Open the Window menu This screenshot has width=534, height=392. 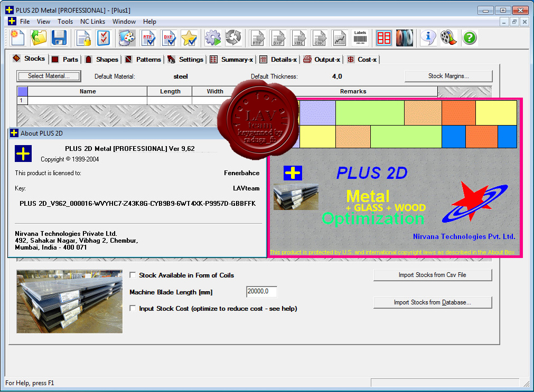(124, 22)
